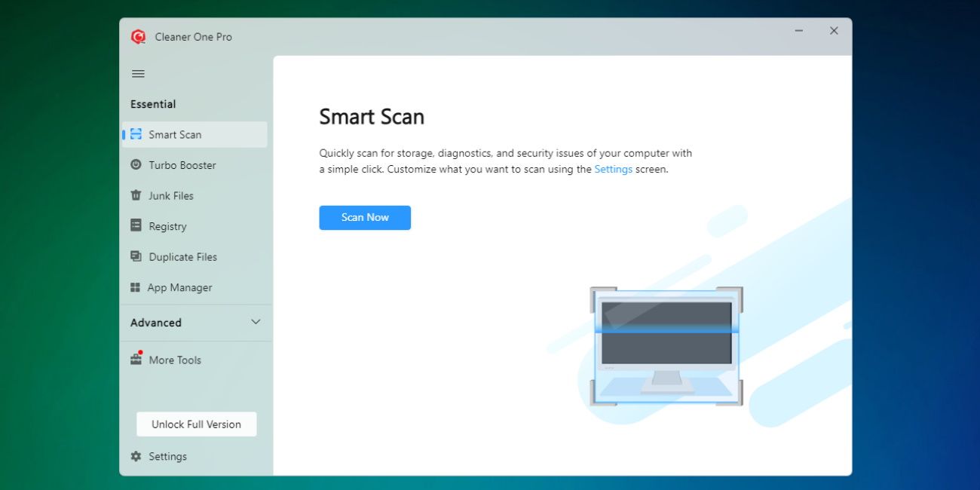Start scan with Scan Now button

365,217
